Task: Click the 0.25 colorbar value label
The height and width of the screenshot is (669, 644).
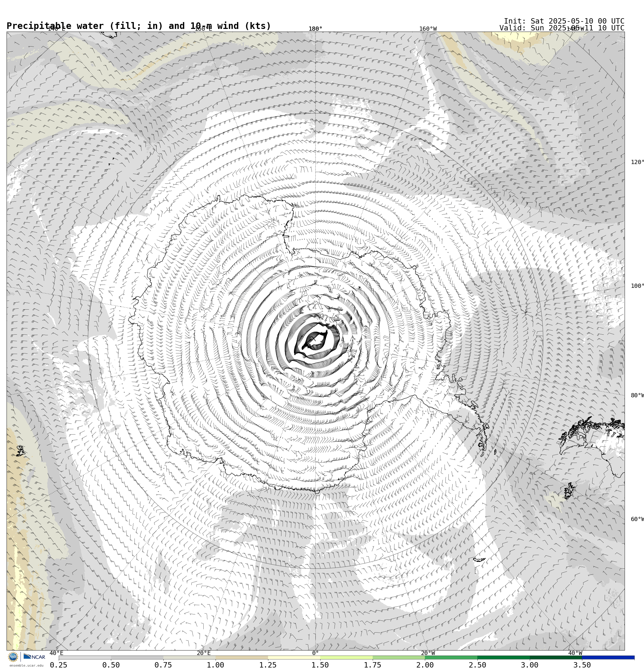Action: point(59,665)
